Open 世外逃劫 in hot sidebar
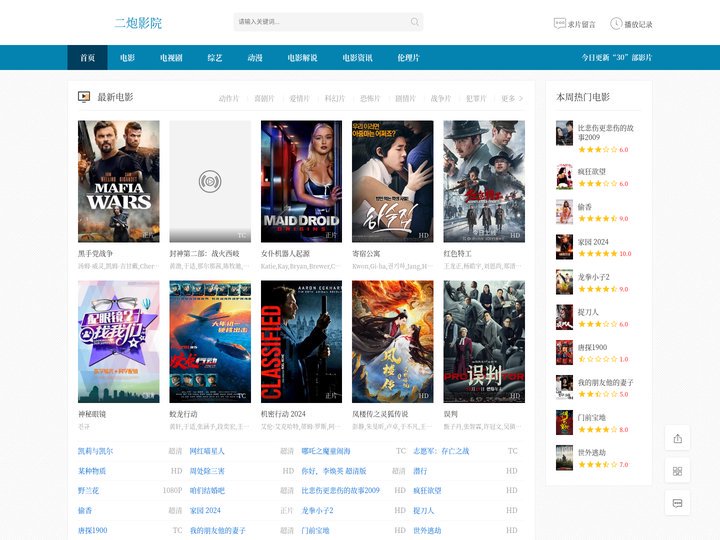 [591, 452]
